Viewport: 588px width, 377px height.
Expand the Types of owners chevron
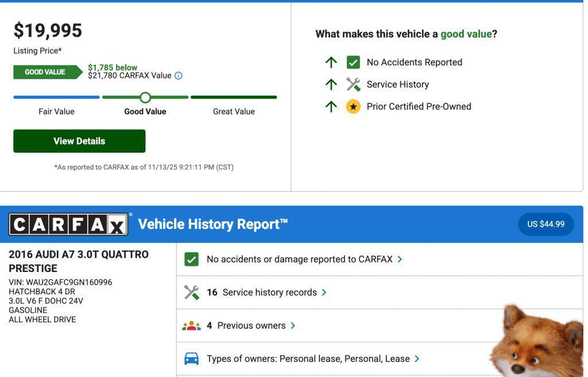click(x=417, y=359)
